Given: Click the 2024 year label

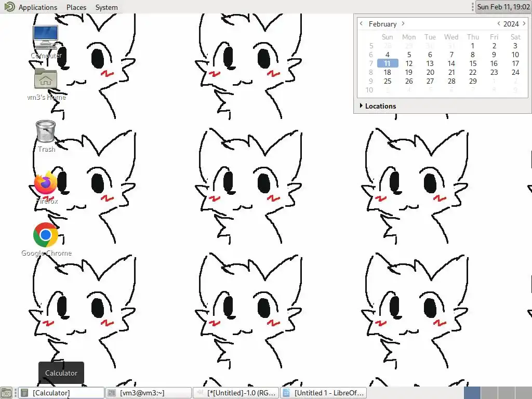Looking at the screenshot, I should (x=511, y=24).
